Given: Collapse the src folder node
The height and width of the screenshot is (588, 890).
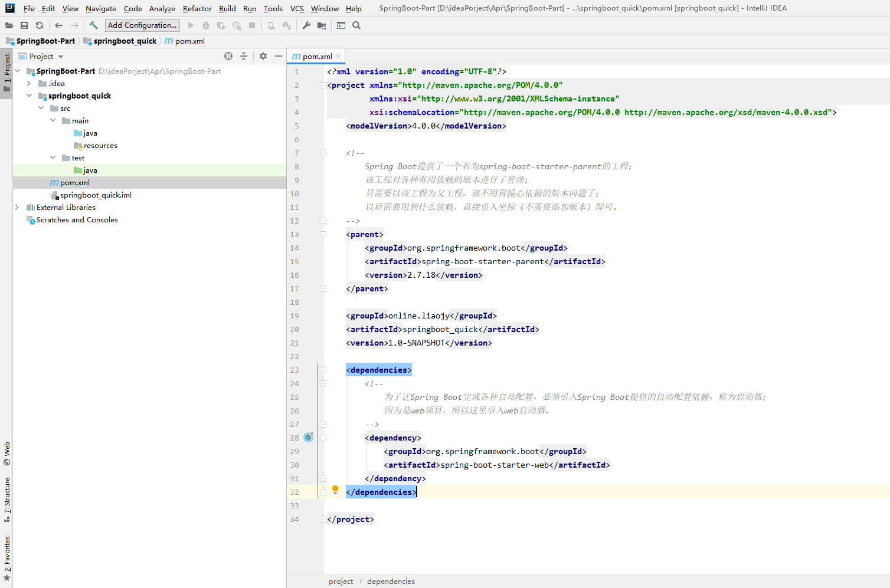Looking at the screenshot, I should click(41, 108).
